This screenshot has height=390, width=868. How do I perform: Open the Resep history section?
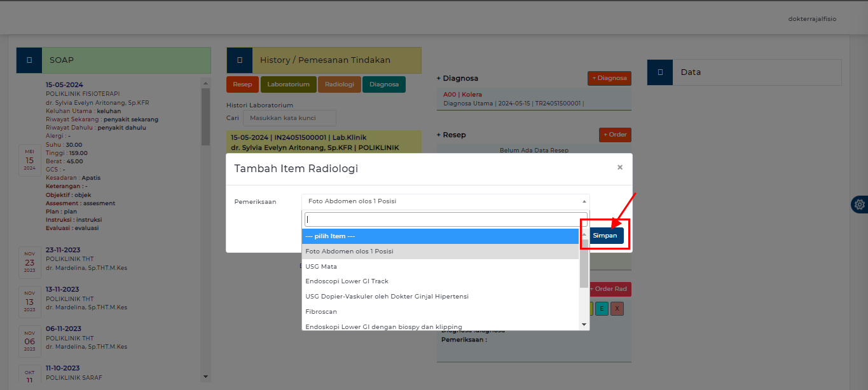(242, 84)
